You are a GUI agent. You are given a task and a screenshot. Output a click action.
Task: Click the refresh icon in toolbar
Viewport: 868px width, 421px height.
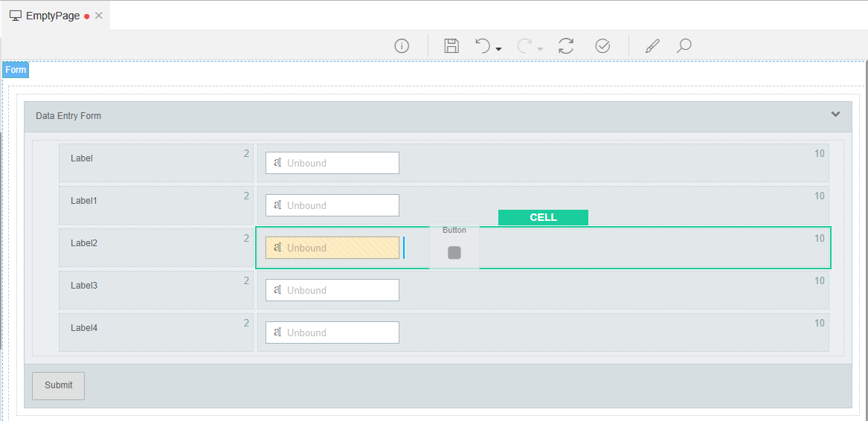(x=566, y=46)
